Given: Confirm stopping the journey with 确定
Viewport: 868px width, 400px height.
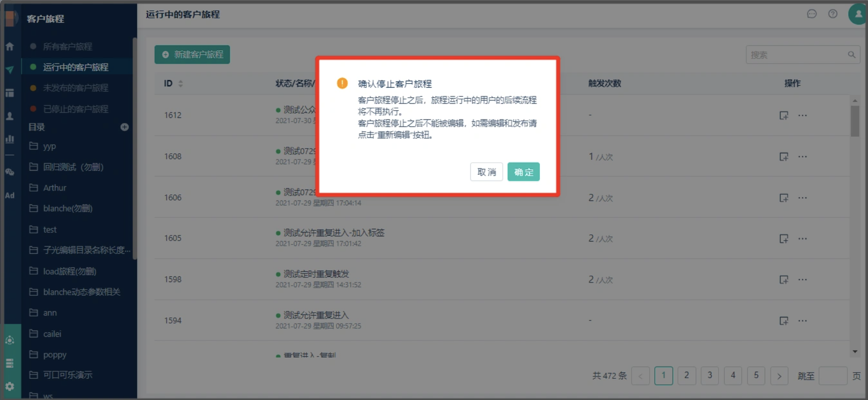Looking at the screenshot, I should [523, 172].
